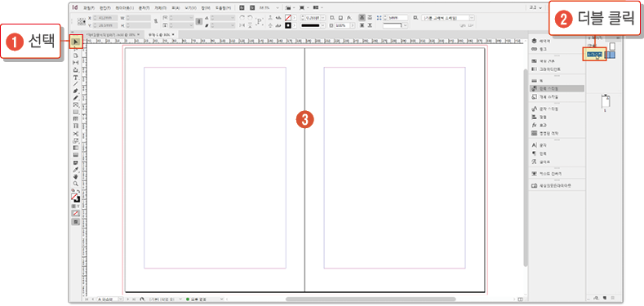Image resolution: width=644 pixels, height=306 pixels.
Task: Open the Character Styles panel icon
Action: 534,109
